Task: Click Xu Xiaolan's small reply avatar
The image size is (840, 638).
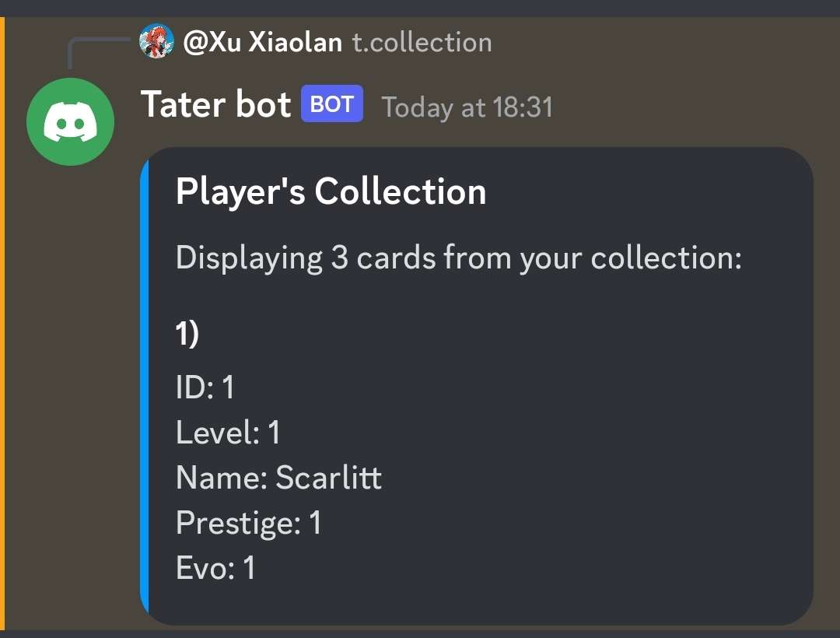Action: pos(156,40)
